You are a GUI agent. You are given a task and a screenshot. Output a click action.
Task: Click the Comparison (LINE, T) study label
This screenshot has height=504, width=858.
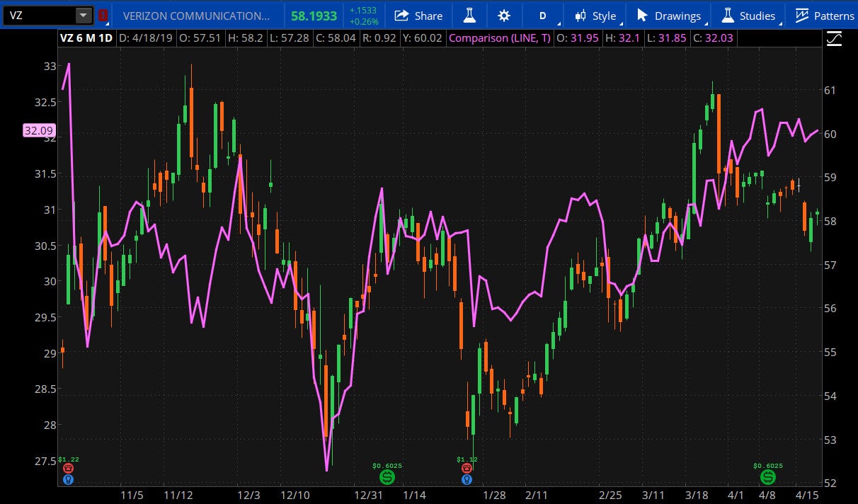500,38
